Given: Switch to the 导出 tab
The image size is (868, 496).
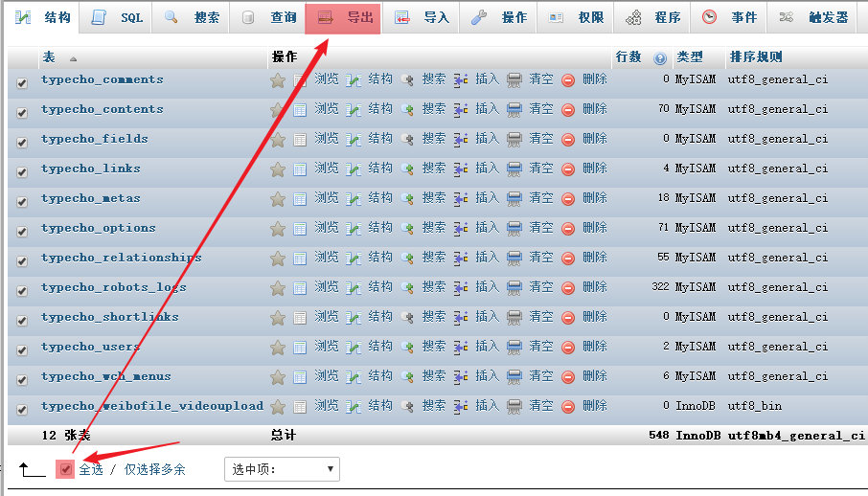Looking at the screenshot, I should 343,17.
